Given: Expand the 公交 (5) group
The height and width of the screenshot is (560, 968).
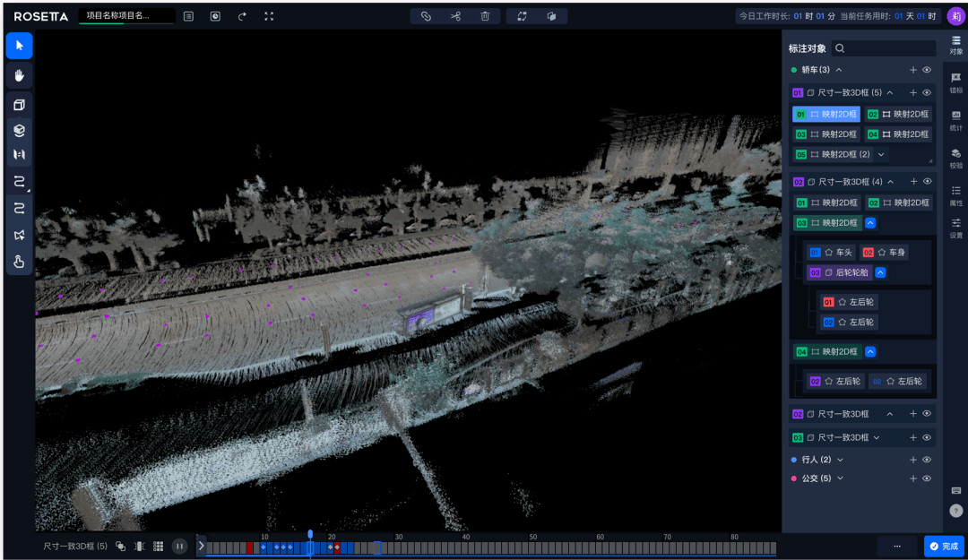Looking at the screenshot, I should (840, 478).
